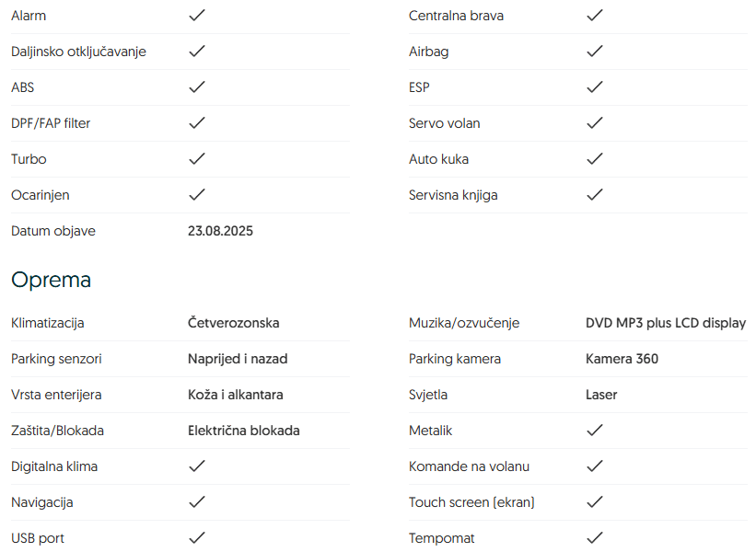Click the checkmark beside Centralna brava
This screenshot has height=552, width=756.
[595, 16]
